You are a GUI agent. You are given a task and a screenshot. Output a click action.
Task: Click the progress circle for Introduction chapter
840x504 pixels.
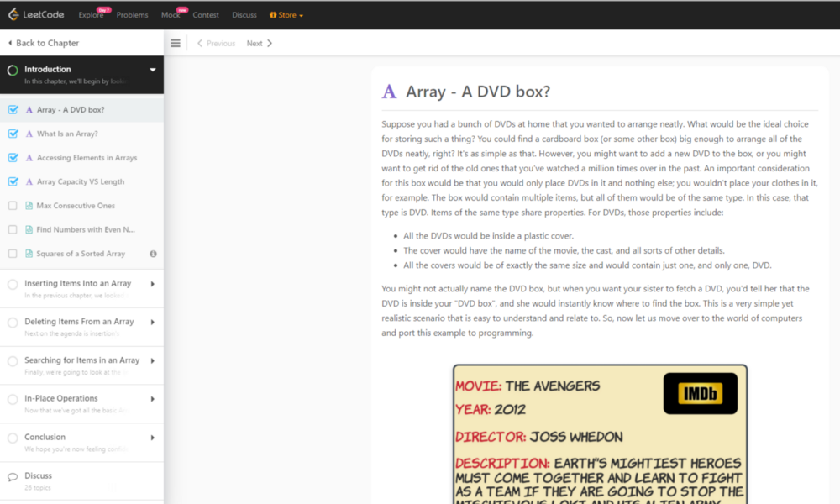[13, 71]
